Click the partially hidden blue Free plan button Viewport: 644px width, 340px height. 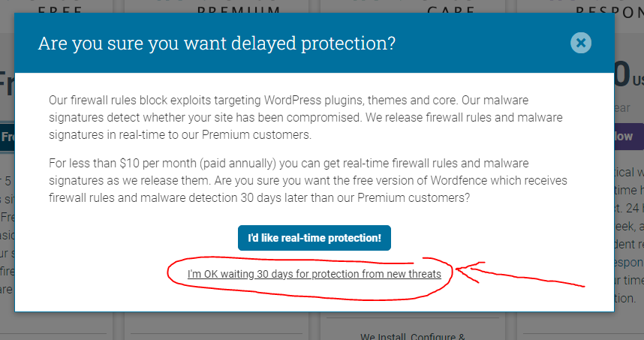8,137
